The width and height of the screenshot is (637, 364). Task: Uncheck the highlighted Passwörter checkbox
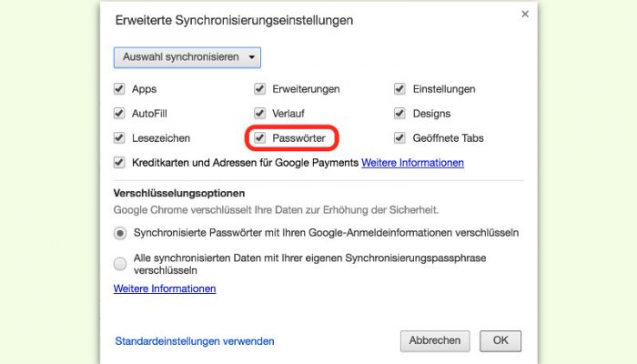pos(259,137)
